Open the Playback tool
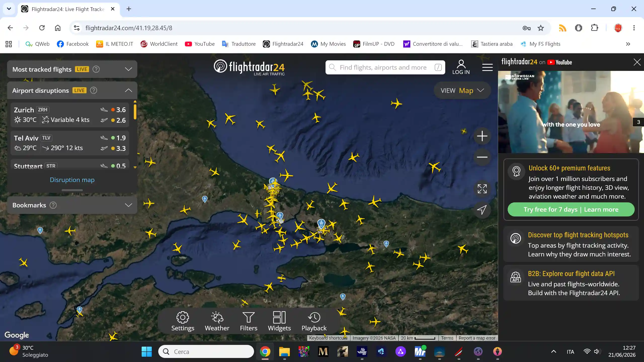 (x=314, y=321)
